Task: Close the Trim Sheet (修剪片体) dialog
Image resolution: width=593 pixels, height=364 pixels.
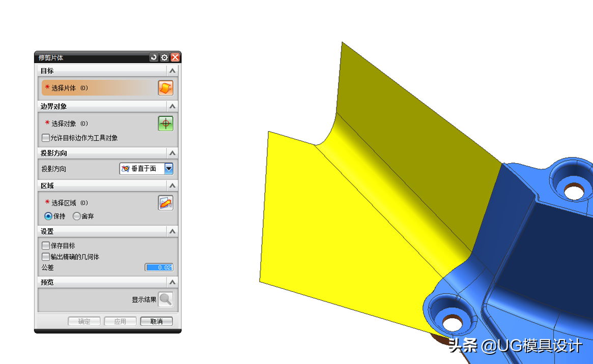Action: pos(175,57)
